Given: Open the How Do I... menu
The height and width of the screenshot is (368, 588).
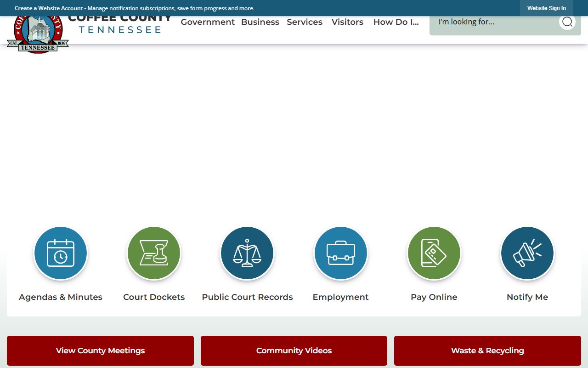Looking at the screenshot, I should point(396,22).
